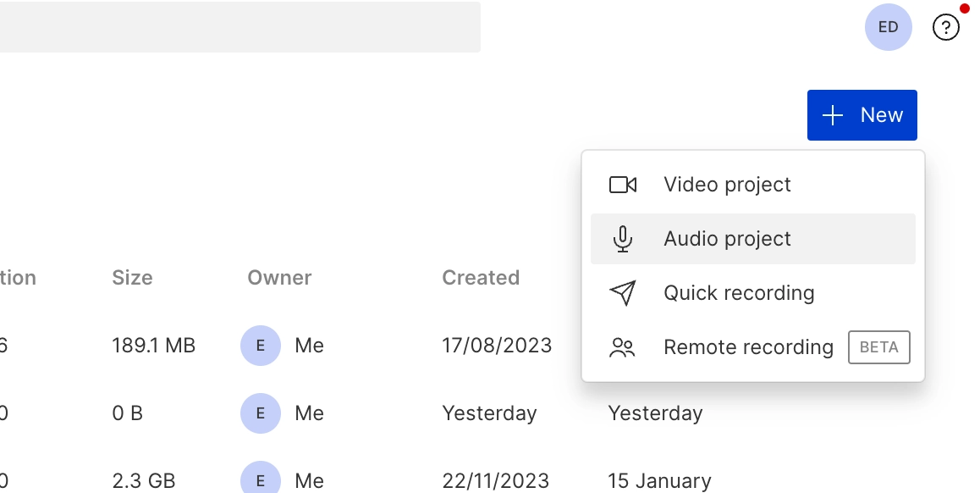Sort projects by the Size column
Image resolution: width=980 pixels, height=493 pixels.
(x=132, y=277)
